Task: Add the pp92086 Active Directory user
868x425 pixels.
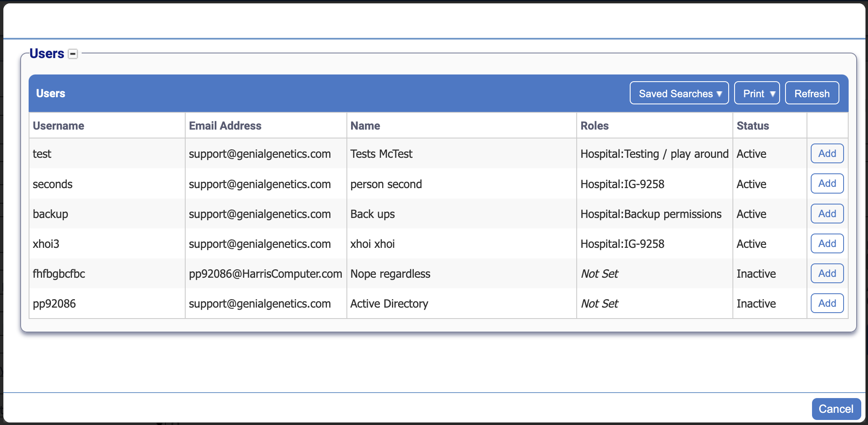Action: pyautogui.click(x=826, y=303)
